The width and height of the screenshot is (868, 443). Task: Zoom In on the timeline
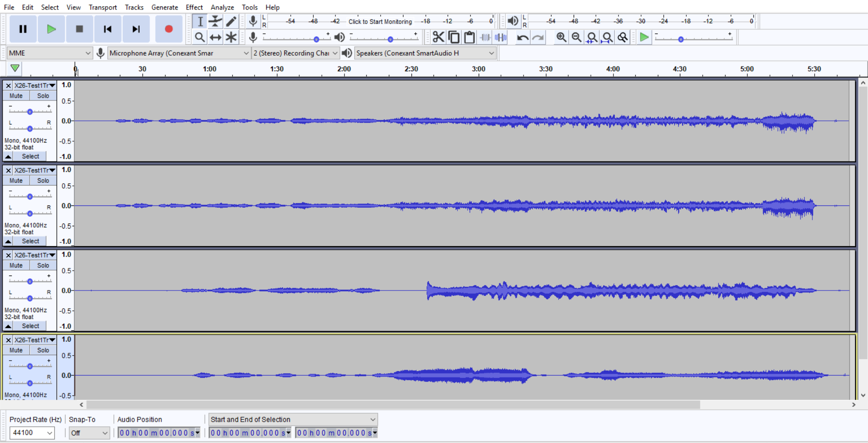(x=561, y=37)
